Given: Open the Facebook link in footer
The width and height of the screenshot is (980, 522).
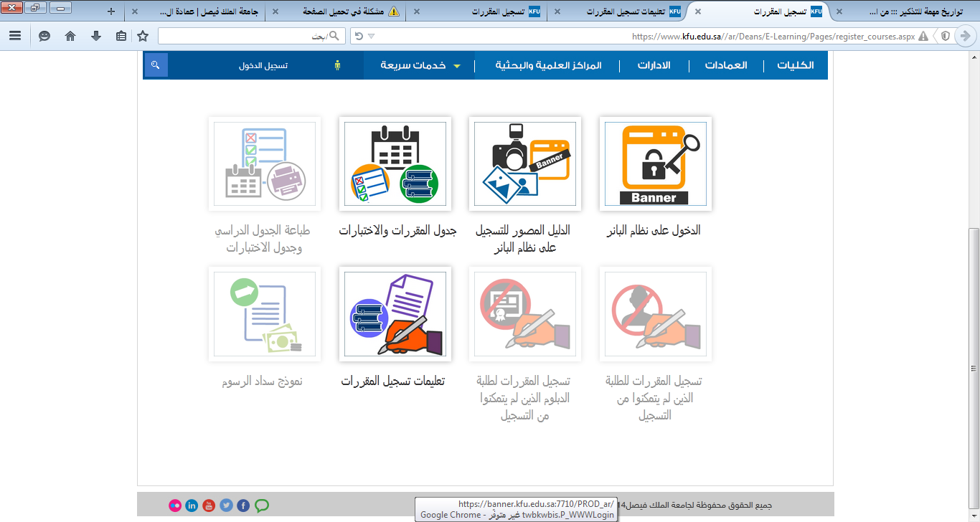Looking at the screenshot, I should click(243, 506).
